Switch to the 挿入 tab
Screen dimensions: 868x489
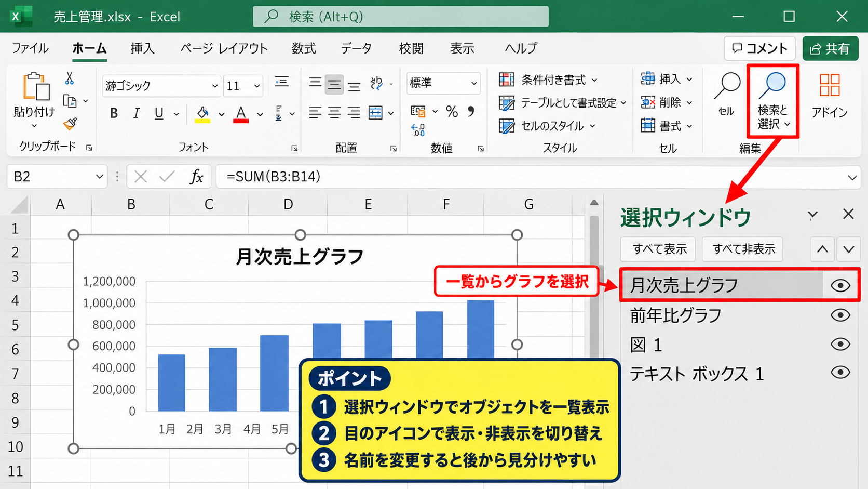click(143, 48)
